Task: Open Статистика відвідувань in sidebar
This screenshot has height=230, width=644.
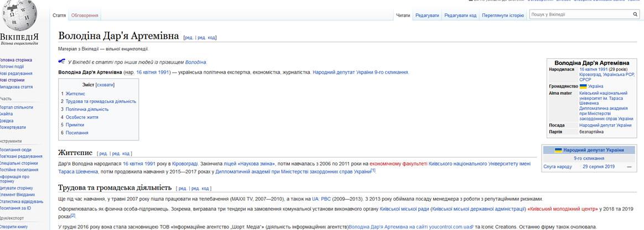Action: click(x=22, y=201)
